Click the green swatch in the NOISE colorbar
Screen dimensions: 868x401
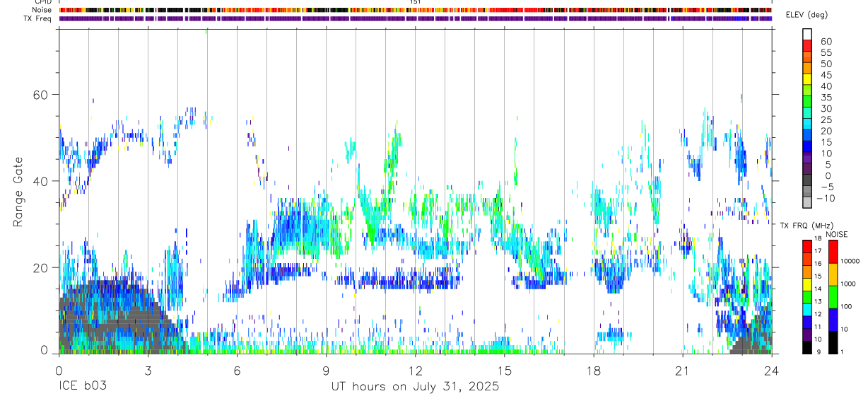pos(833,296)
